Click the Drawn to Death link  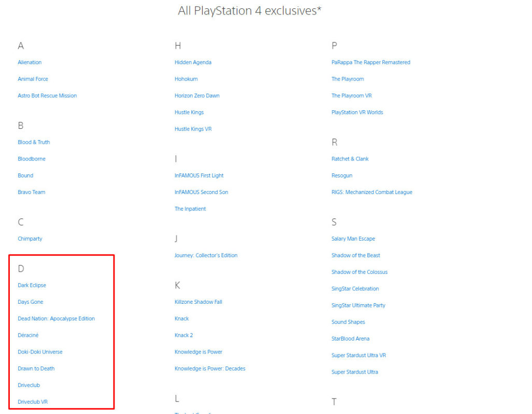click(36, 368)
